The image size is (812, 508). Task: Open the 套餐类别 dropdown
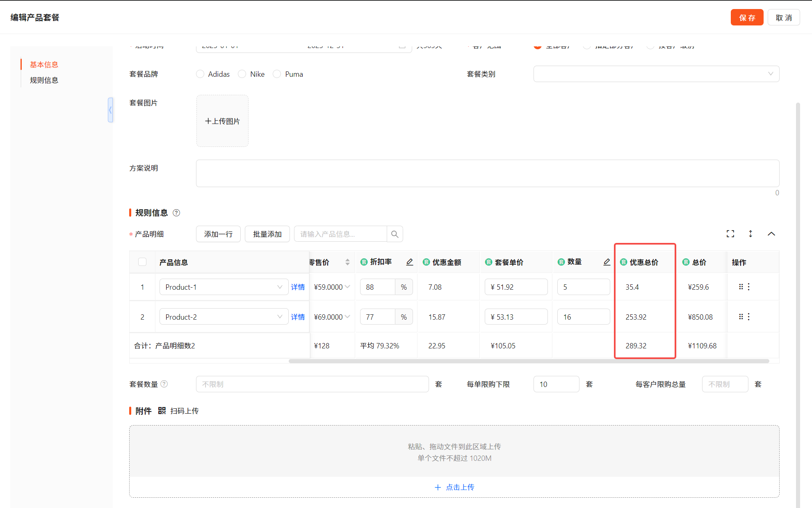pyautogui.click(x=656, y=74)
